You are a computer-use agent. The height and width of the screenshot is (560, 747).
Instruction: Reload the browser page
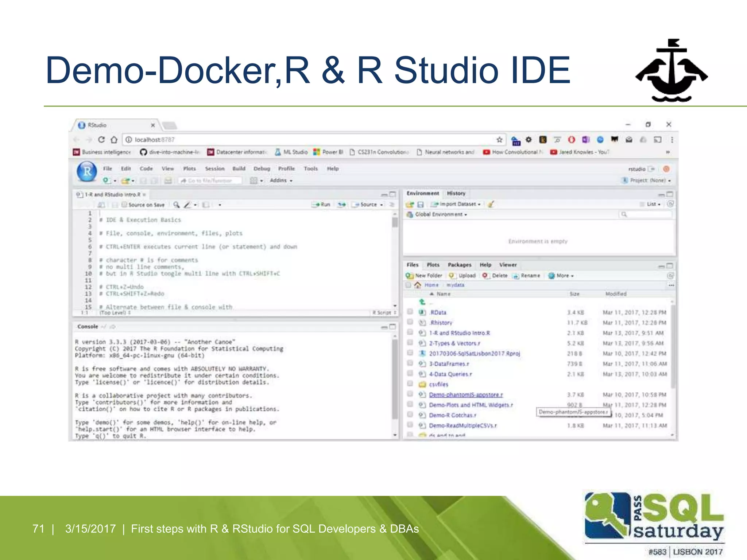point(101,140)
